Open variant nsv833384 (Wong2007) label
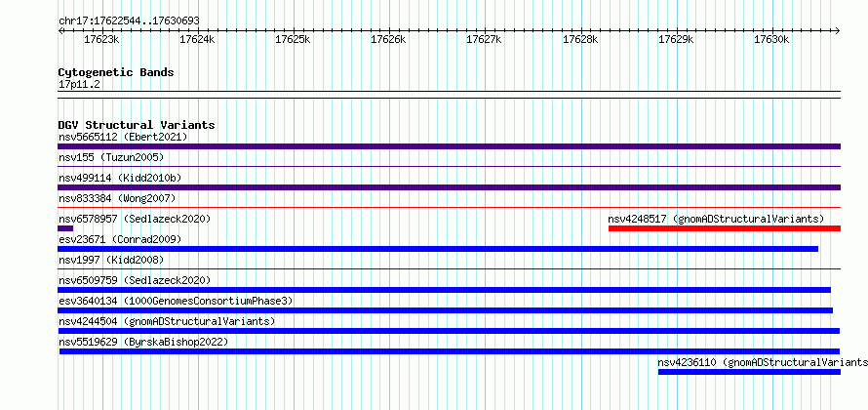This screenshot has width=868, height=410. 117,198
